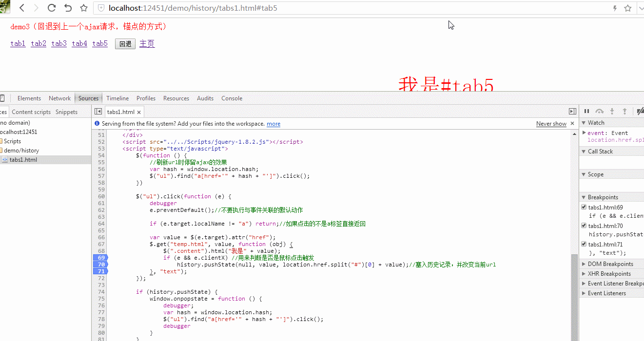Click the undo-close arrow icon in the toolbar
Screen dimensions: 644x341
[x=68, y=8]
